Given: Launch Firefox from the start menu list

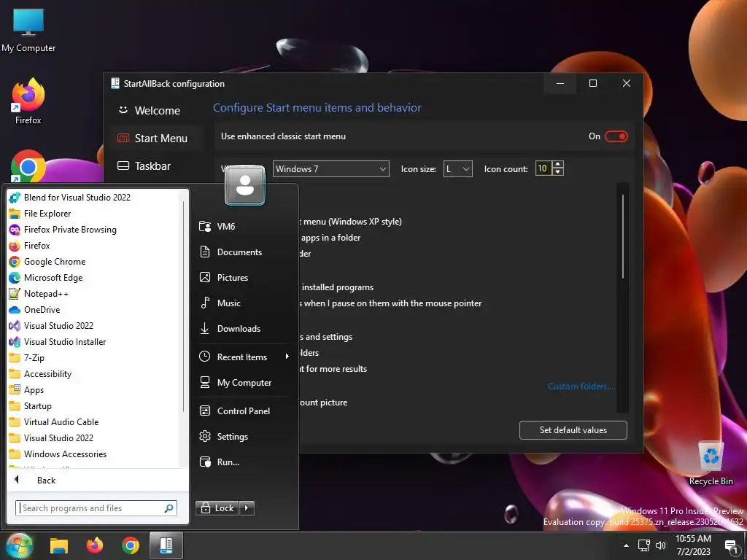Looking at the screenshot, I should pos(36,246).
